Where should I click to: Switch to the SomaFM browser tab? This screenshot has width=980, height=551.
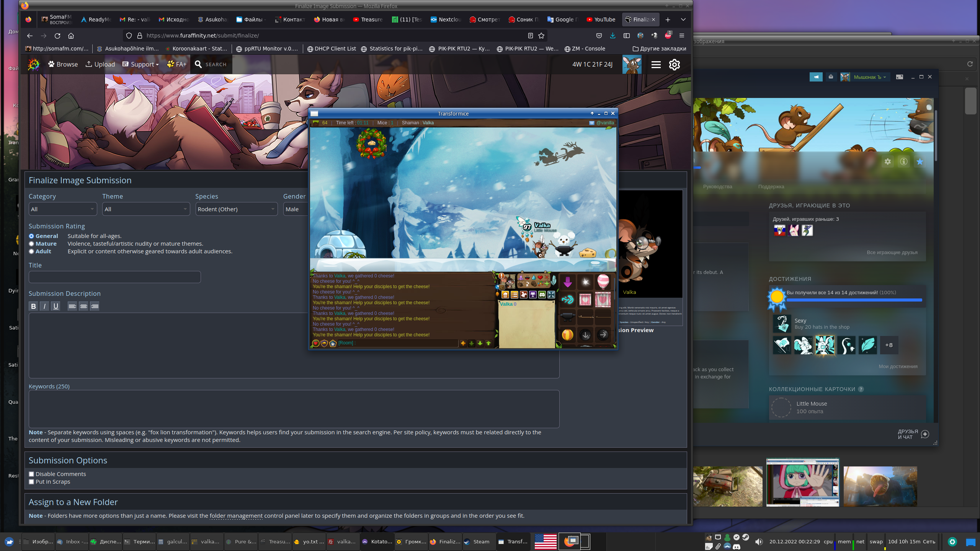pos(57,20)
